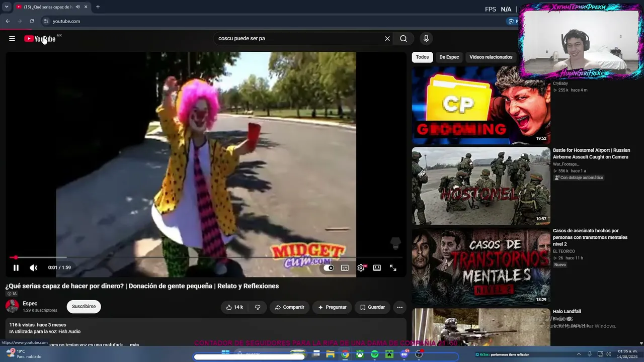Seek on the video progress bar
The image size is (644, 362).
coord(206,257)
